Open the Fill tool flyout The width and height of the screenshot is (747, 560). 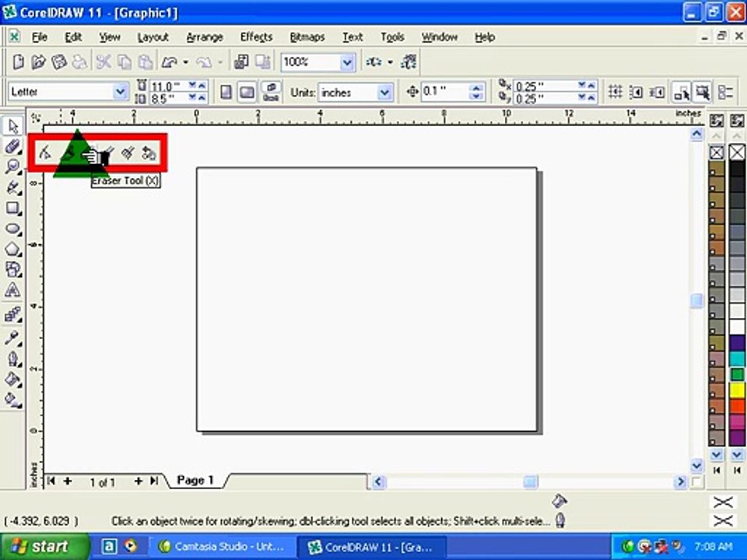click(13, 380)
